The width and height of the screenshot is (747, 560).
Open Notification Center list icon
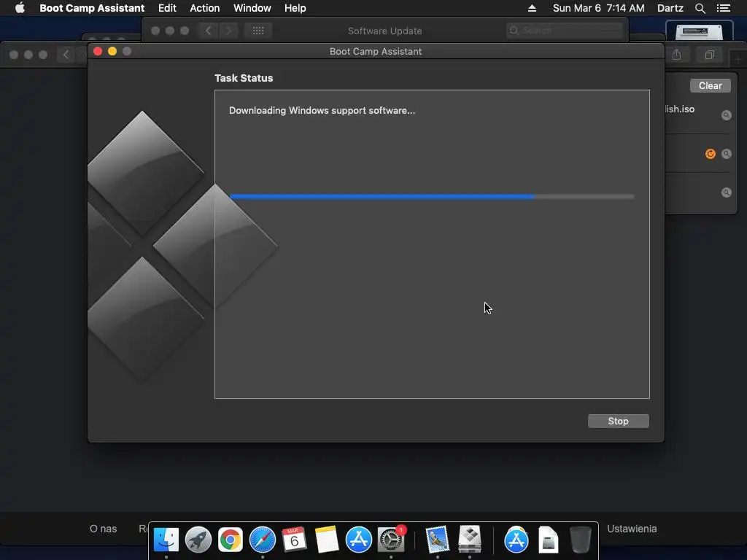coord(723,8)
